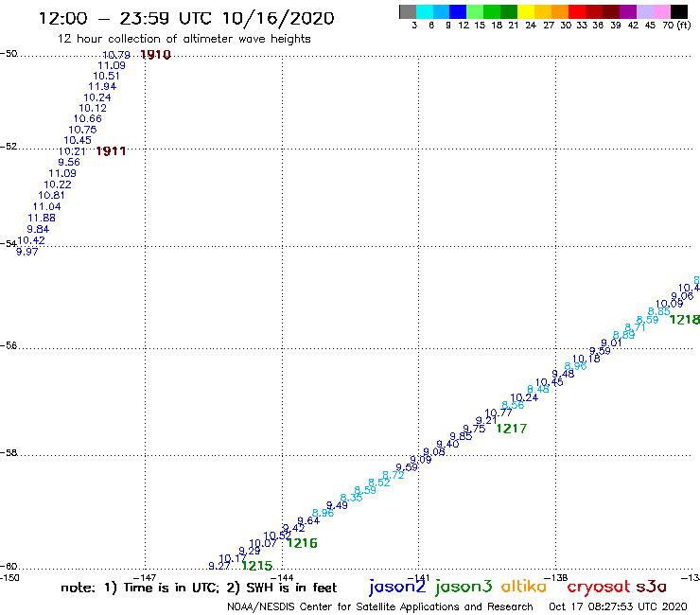700x615 pixels.
Task: Click the 10.75 wave height value
Action: coord(82,130)
